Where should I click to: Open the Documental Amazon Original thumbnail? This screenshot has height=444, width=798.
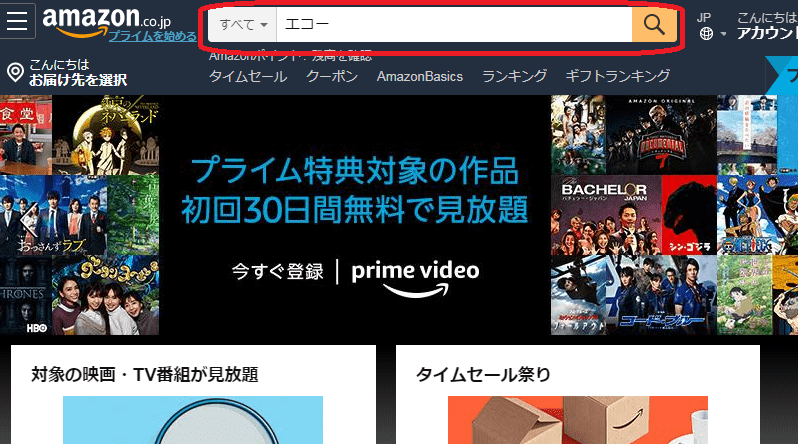662,135
